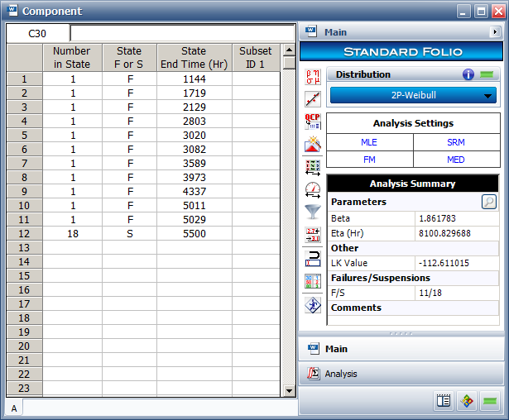Toggle the MED ranking setting
The height and width of the screenshot is (420, 509).
(x=456, y=160)
